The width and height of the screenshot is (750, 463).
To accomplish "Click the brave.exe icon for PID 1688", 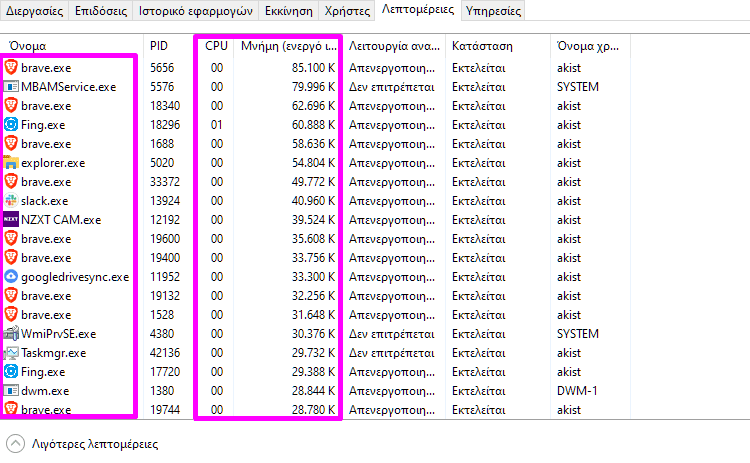I will (11, 143).
